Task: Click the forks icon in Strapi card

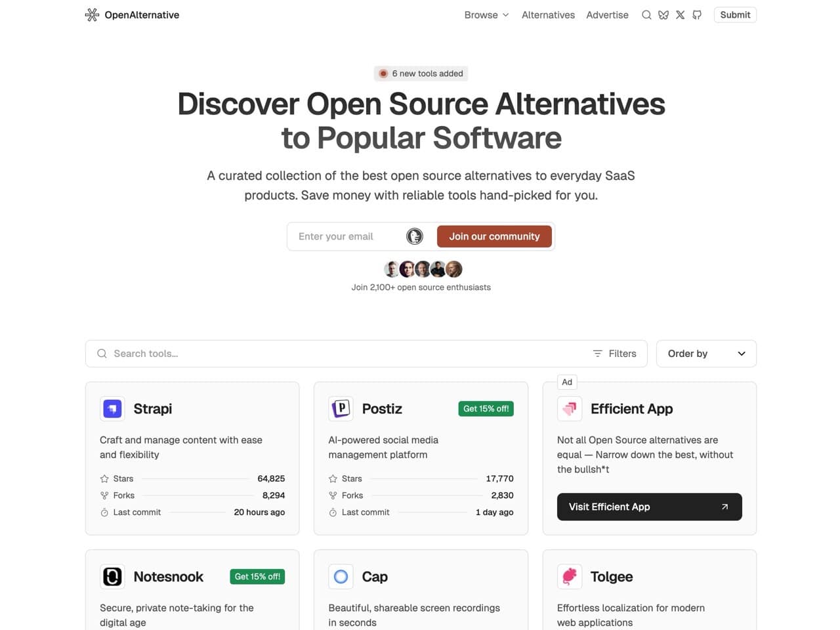Action: point(104,495)
